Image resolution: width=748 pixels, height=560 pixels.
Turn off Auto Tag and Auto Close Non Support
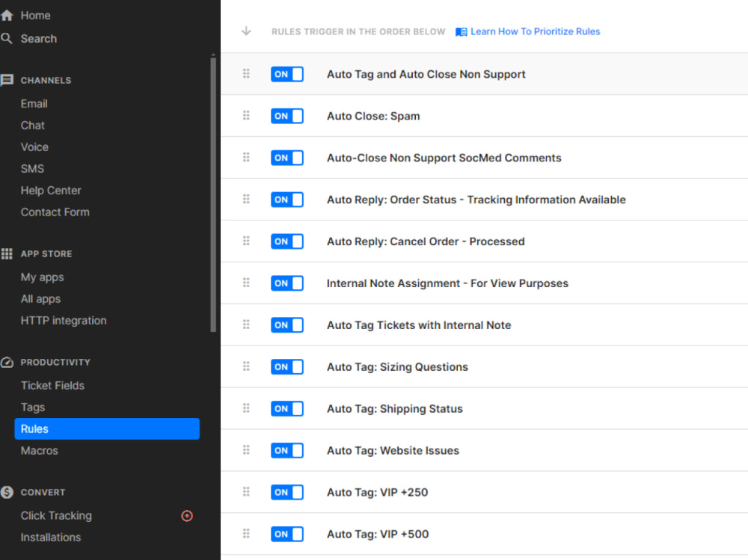(x=287, y=74)
